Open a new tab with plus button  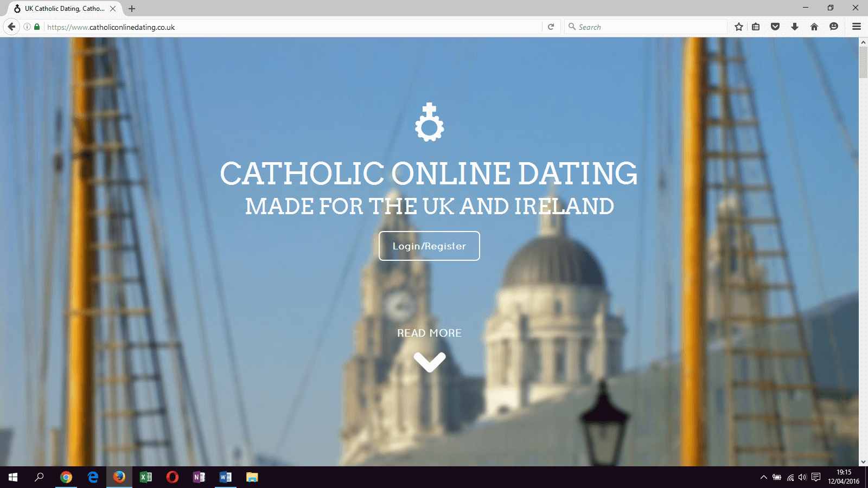[132, 9]
